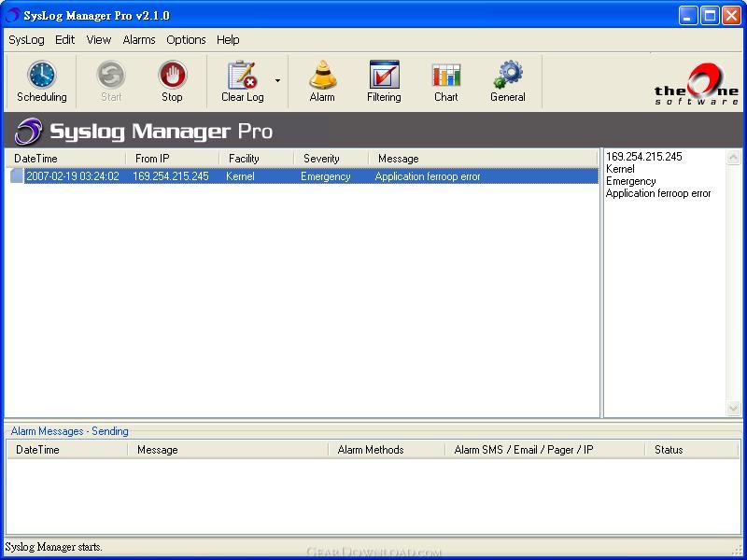The image size is (747, 560).
Task: Click the Alarm Messages DateTime column header
Action: 67,450
